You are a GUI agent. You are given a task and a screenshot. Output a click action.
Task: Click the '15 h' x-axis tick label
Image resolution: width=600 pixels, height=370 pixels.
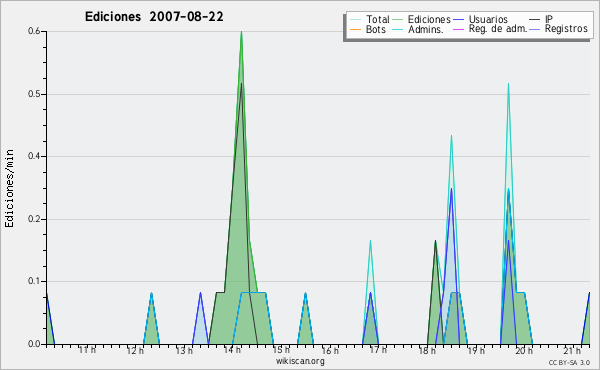281,350
